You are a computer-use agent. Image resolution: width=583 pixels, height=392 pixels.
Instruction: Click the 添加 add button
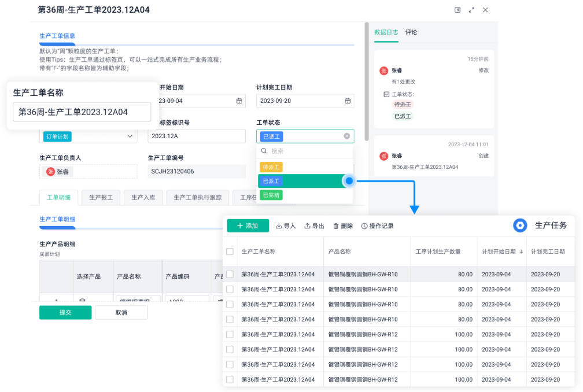(248, 225)
